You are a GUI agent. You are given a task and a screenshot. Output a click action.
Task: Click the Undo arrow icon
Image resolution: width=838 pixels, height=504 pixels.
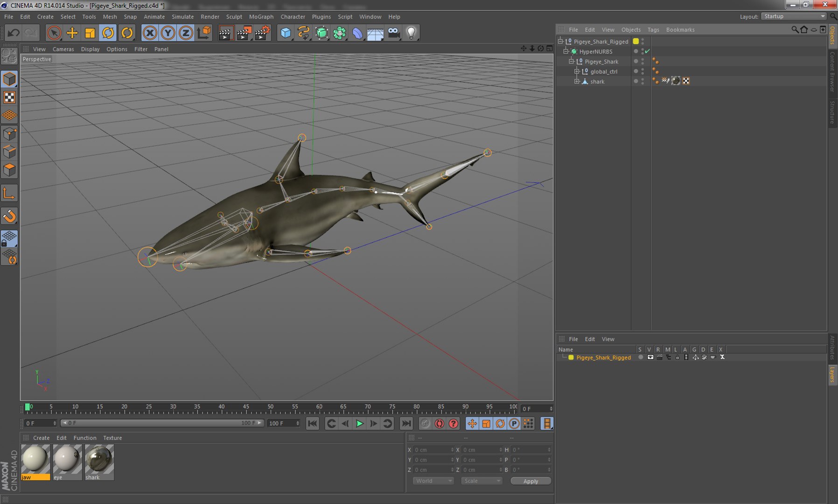click(x=14, y=33)
